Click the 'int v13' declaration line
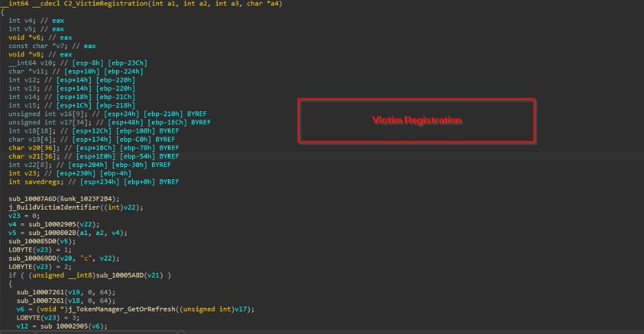 click(x=72, y=89)
